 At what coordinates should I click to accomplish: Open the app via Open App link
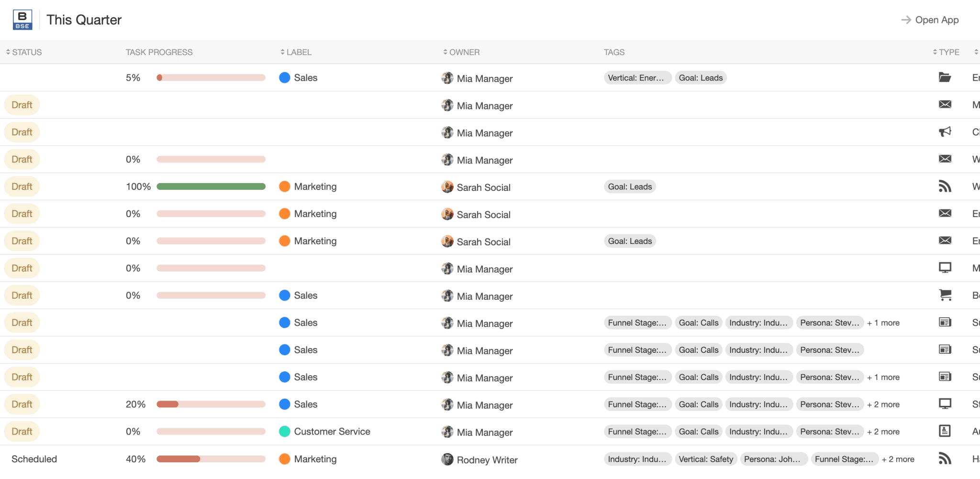930,20
